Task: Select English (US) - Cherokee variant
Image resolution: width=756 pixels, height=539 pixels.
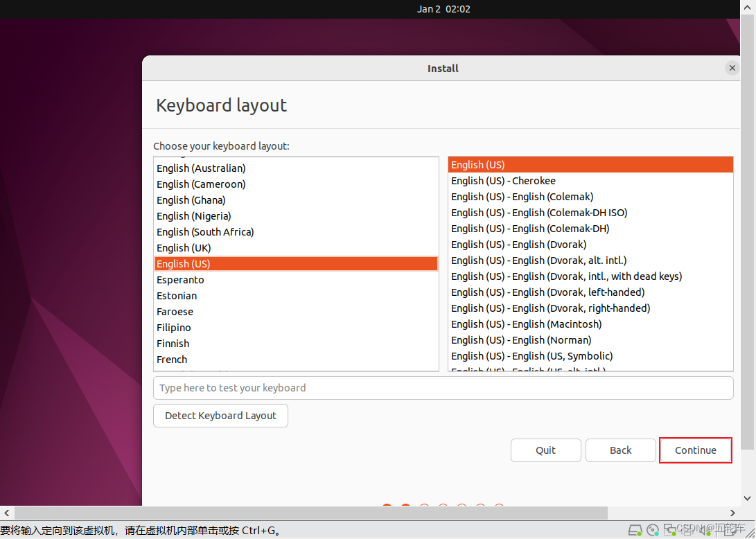Action: pos(590,181)
